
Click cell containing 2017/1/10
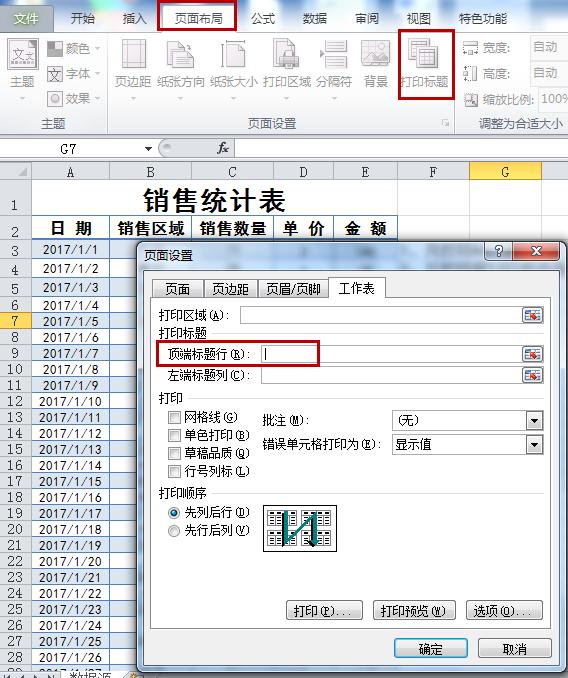70,401
